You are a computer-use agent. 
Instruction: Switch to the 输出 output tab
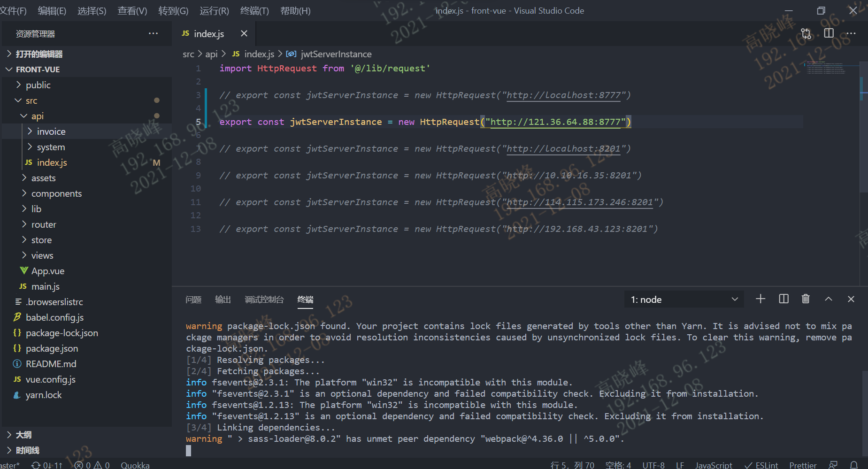pos(223,300)
